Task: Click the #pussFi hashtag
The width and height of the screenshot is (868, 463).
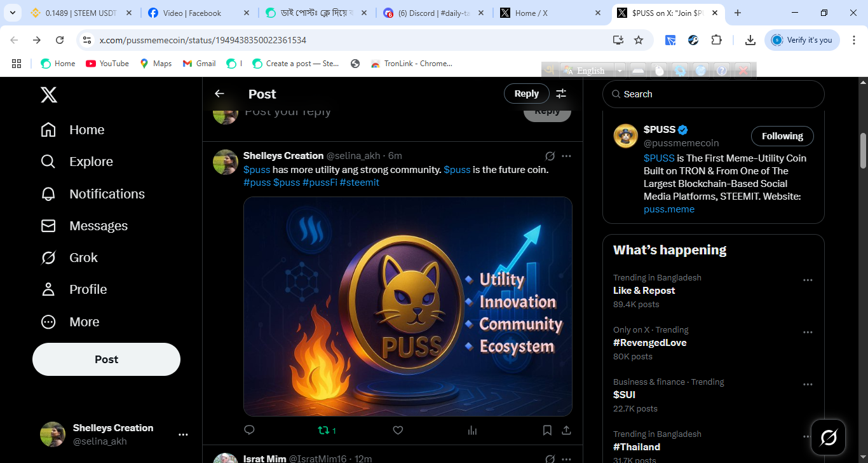Action: (x=320, y=183)
